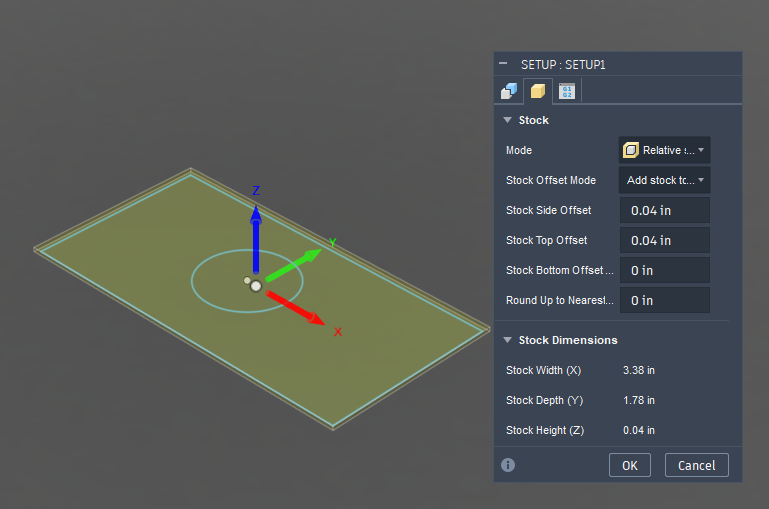Expand the Stock Offset Mode dropdown
This screenshot has width=769, height=509.
point(664,180)
